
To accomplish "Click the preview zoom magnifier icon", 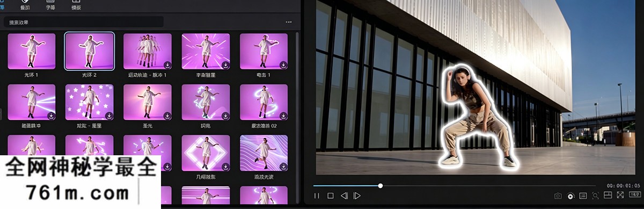I will (596, 196).
